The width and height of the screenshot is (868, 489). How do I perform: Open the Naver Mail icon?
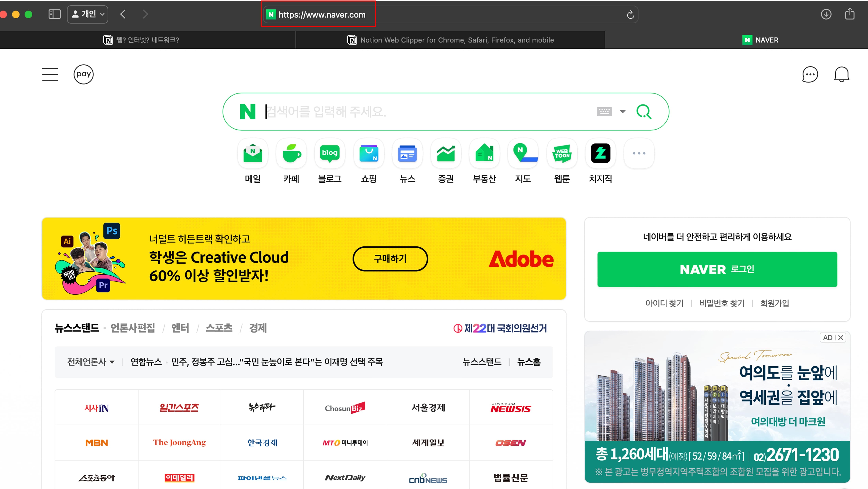tap(253, 153)
